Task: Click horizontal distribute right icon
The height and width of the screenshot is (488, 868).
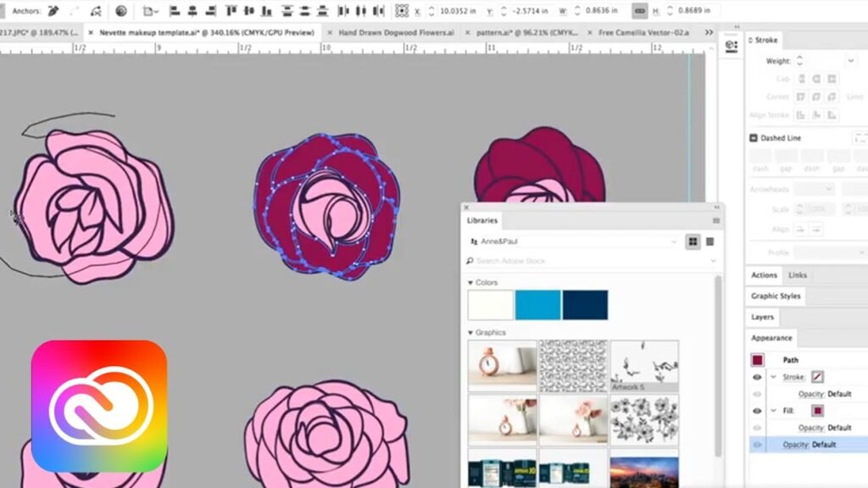Action: [x=379, y=10]
